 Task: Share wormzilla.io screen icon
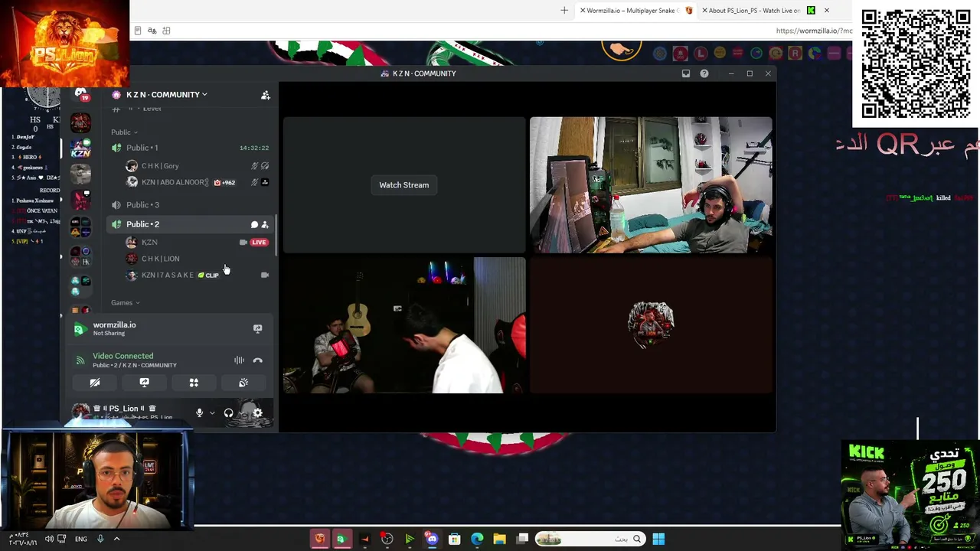[x=258, y=329]
